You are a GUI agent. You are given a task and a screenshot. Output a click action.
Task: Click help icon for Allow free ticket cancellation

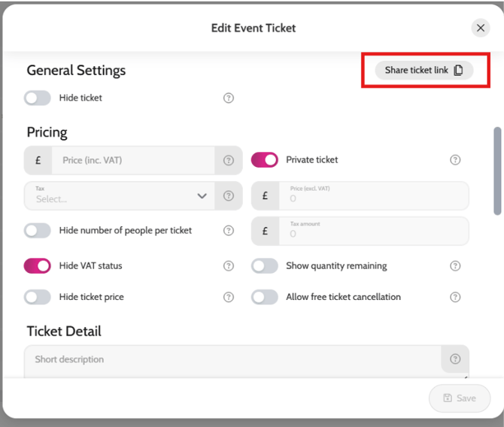click(x=455, y=297)
